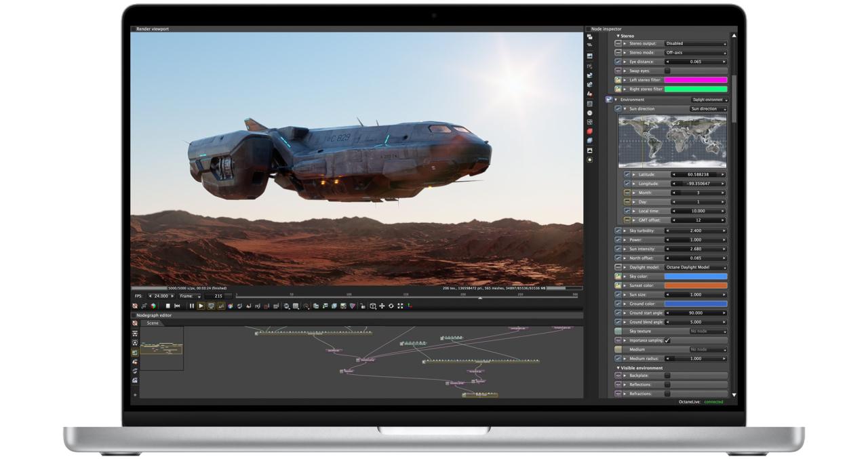Click the wireframe cube icon in viewport toolbar
This screenshot has height=459, width=868.
pos(373,306)
